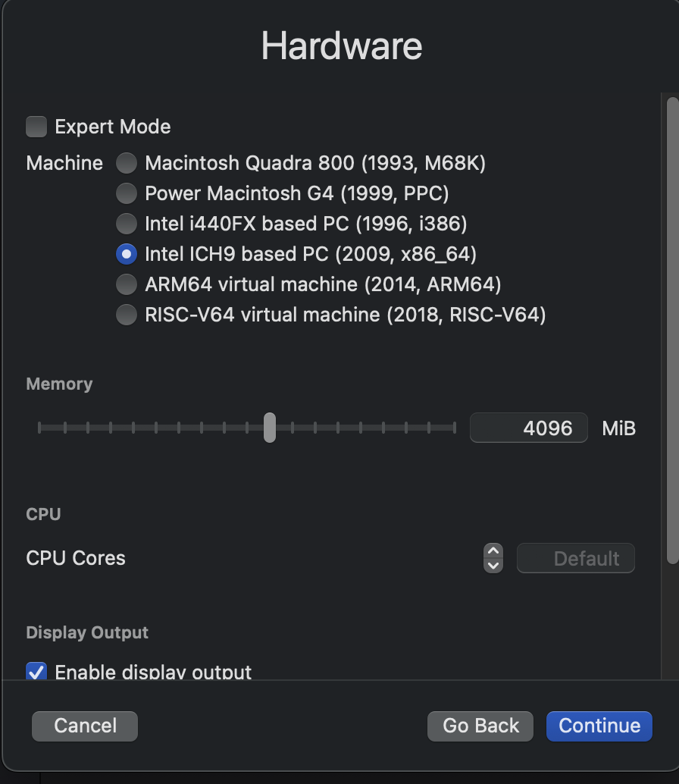Viewport: 679px width, 784px height.
Task: Click the ARM64 virtual machine label text
Action: 323,284
